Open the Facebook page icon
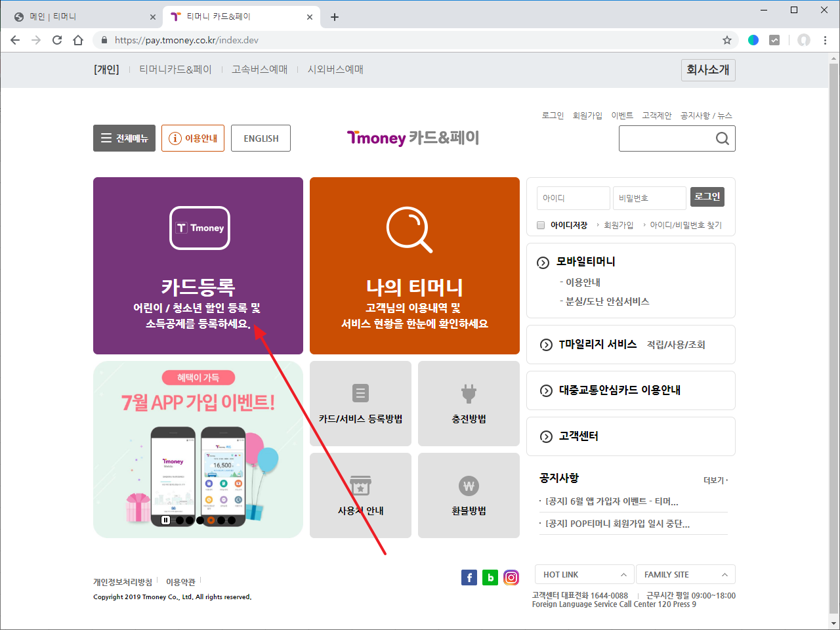Viewport: 840px width, 630px height. click(x=469, y=577)
